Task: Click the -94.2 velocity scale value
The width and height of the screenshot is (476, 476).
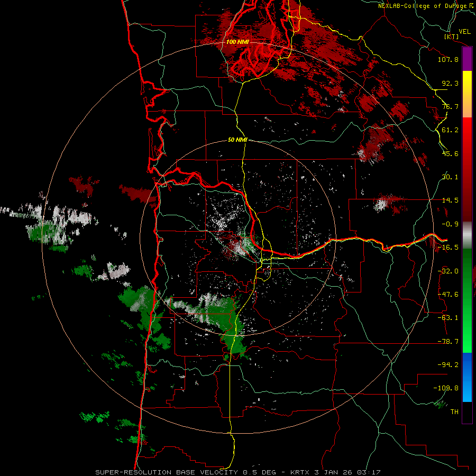Action: click(448, 364)
